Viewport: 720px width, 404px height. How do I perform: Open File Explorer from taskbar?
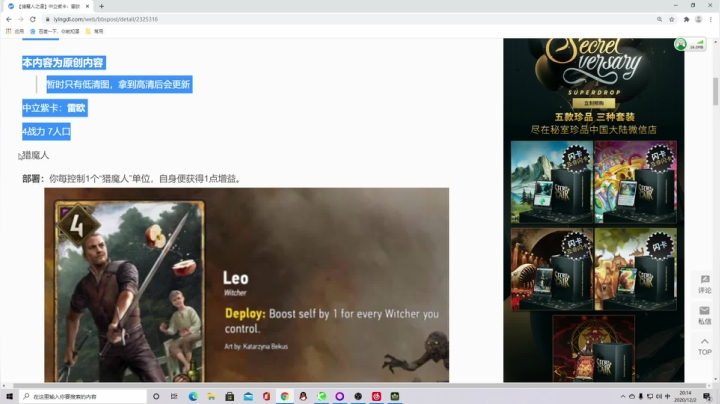click(211, 396)
